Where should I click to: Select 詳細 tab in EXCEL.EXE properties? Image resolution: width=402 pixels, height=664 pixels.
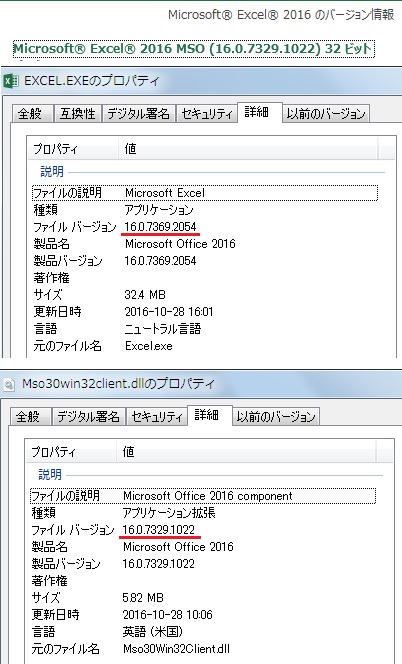pyautogui.click(x=259, y=112)
